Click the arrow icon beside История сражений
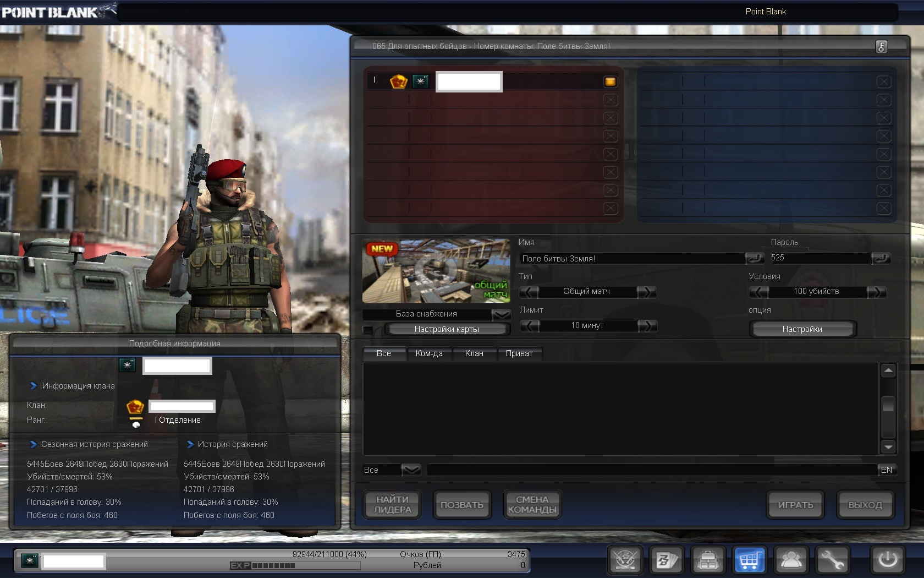Image resolution: width=924 pixels, height=578 pixels. [x=190, y=444]
